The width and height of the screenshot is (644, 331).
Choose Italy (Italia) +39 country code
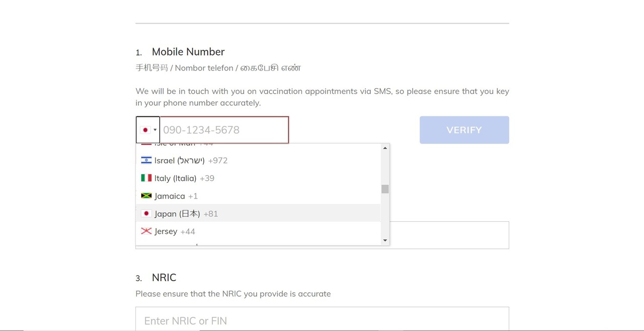click(184, 178)
